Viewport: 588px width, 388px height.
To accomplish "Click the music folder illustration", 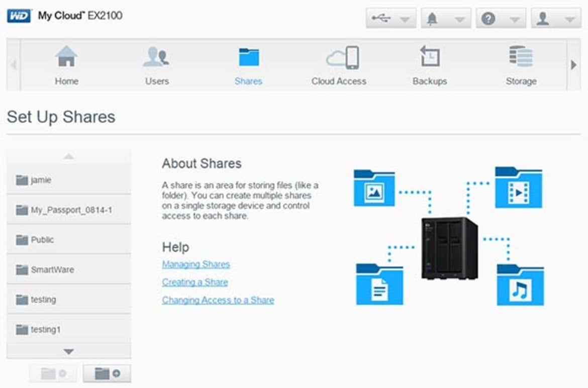I will point(521,284).
